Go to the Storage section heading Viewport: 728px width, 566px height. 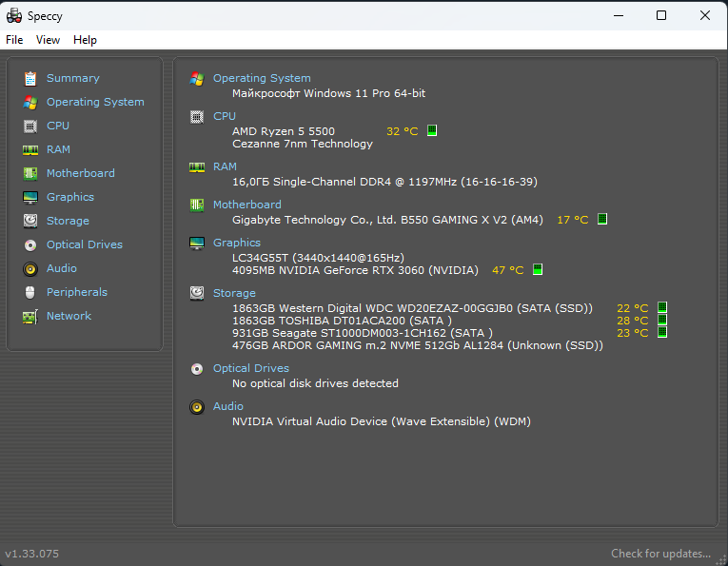pos(234,293)
